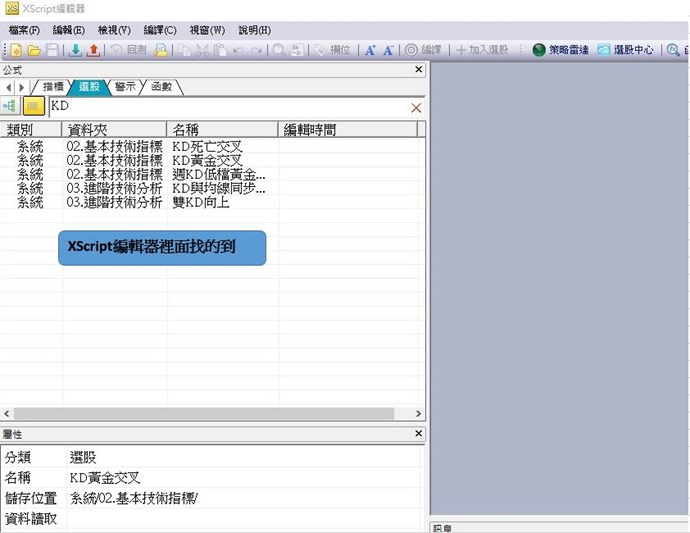
Task: Click the save disk toolbar icon
Action: (51, 50)
